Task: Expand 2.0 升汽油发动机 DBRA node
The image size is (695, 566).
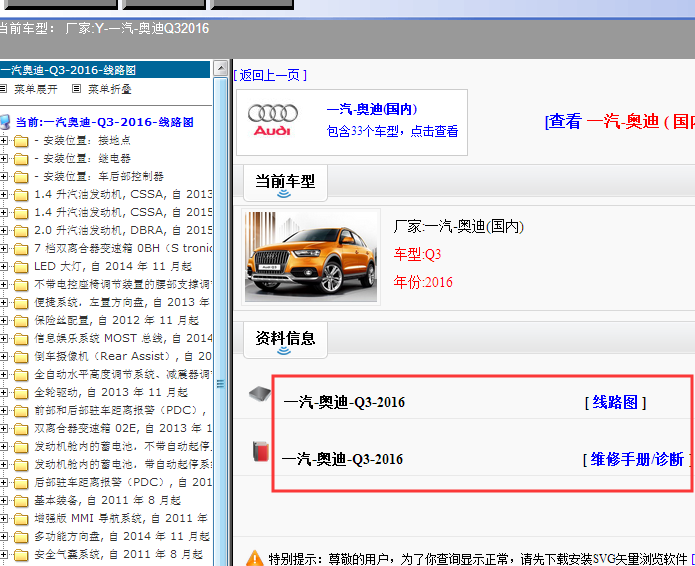Action: 4,230
